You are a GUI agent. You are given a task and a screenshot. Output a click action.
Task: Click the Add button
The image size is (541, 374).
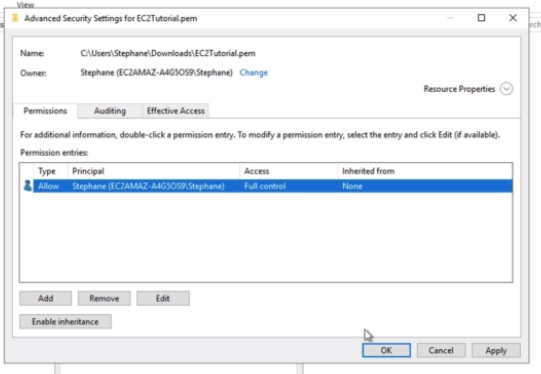pos(46,298)
